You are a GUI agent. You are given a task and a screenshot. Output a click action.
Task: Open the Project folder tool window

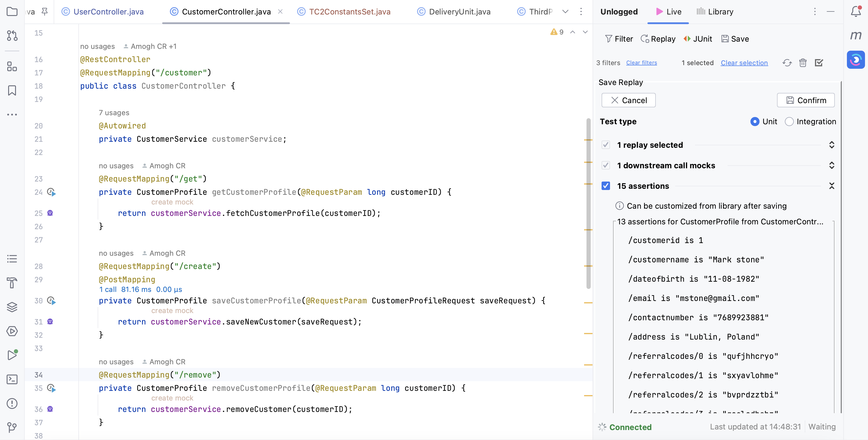[12, 12]
